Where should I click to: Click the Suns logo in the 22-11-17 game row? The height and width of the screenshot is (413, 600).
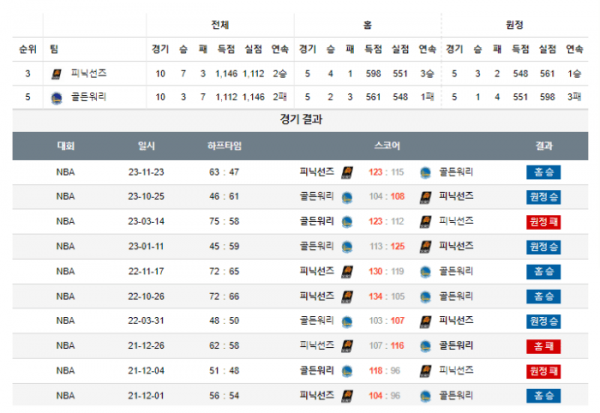[347, 272]
